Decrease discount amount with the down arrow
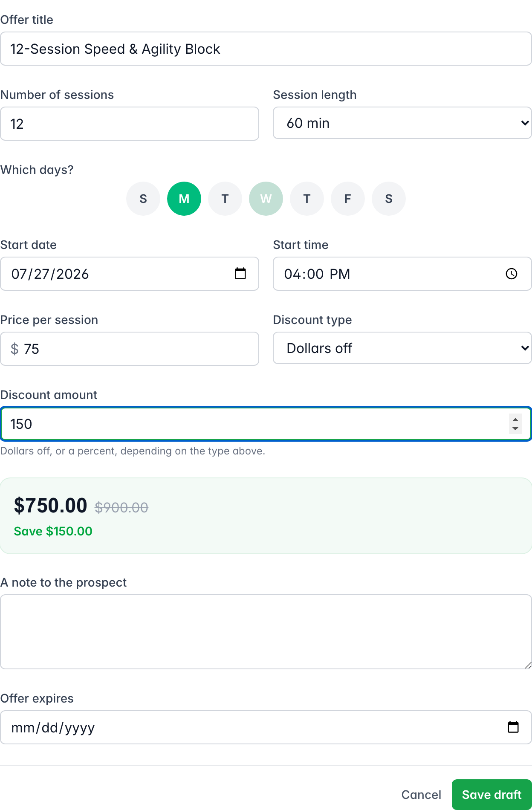This screenshot has height=810, width=532. (515, 429)
